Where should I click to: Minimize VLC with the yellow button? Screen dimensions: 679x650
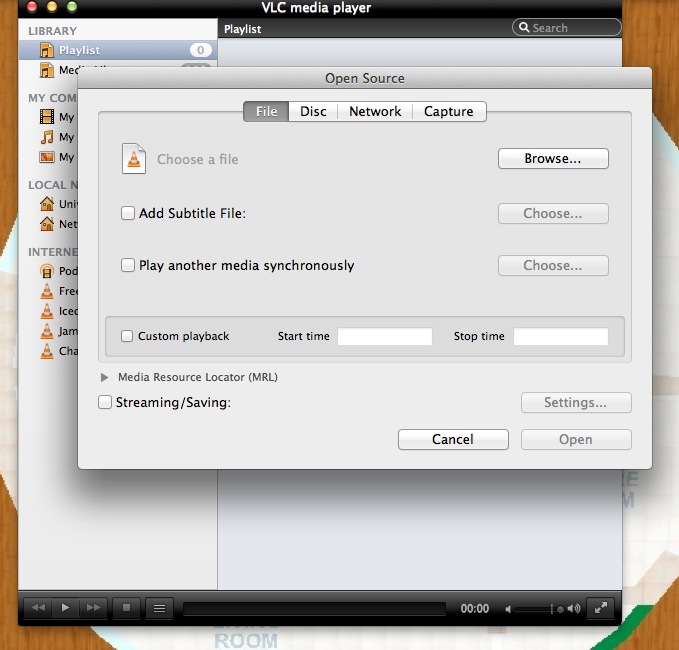tap(52, 6)
